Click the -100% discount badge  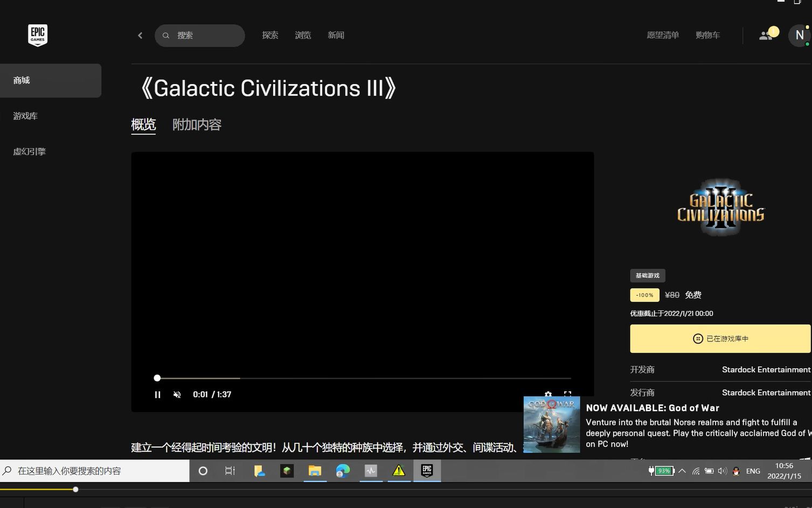644,295
